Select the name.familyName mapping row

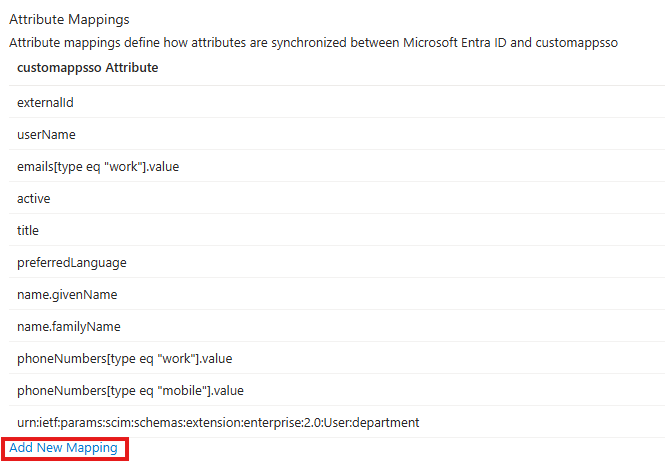click(x=69, y=326)
